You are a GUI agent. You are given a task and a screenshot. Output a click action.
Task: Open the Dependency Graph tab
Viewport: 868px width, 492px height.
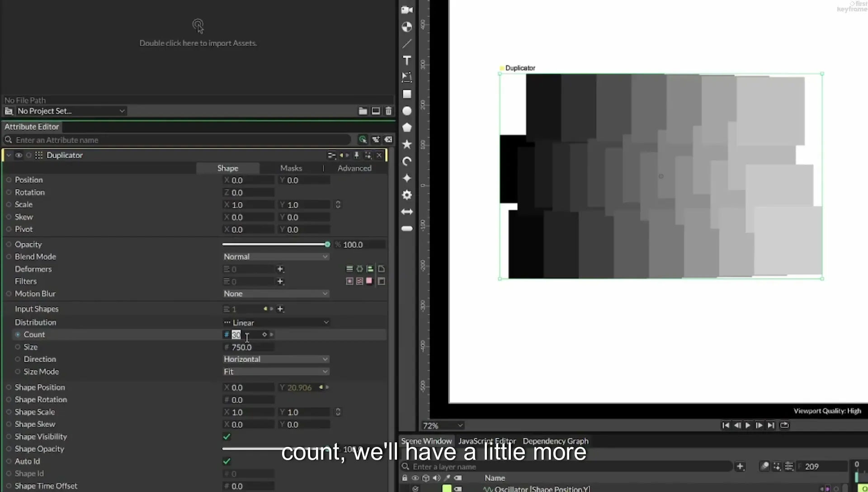(556, 441)
